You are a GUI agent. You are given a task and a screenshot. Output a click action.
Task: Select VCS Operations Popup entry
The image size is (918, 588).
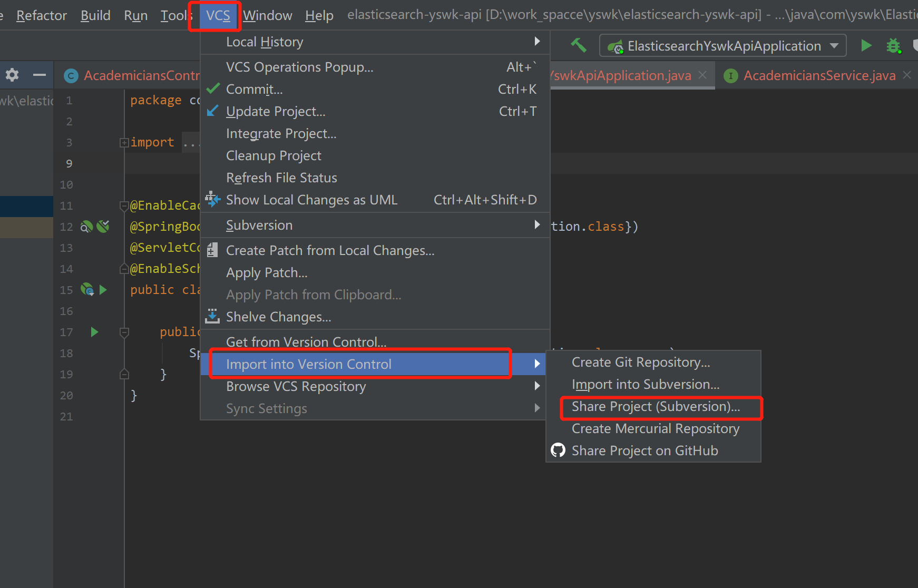375,67
